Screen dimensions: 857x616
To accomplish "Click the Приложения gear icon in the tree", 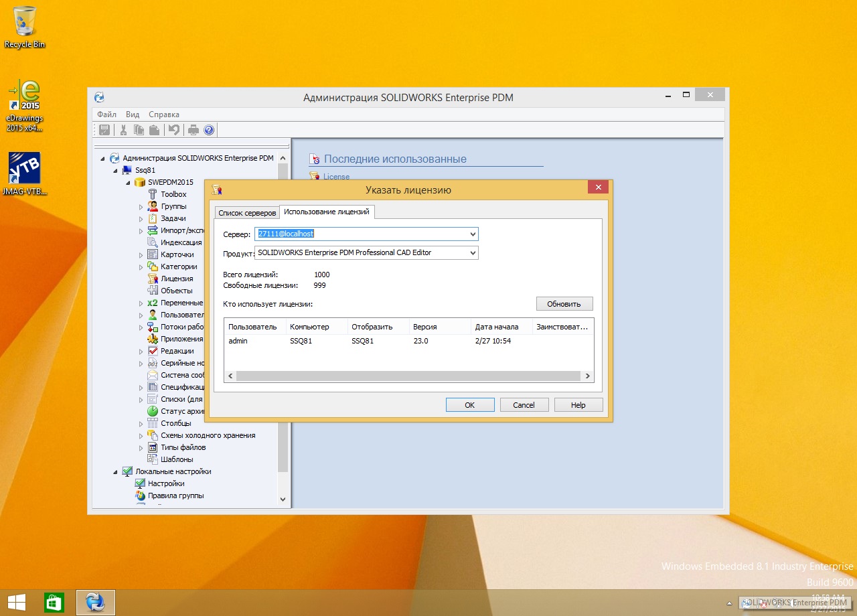I will [153, 339].
